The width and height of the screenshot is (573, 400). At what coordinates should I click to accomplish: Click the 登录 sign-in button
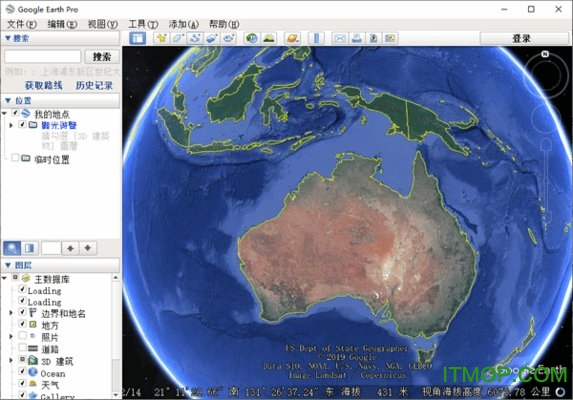(524, 38)
